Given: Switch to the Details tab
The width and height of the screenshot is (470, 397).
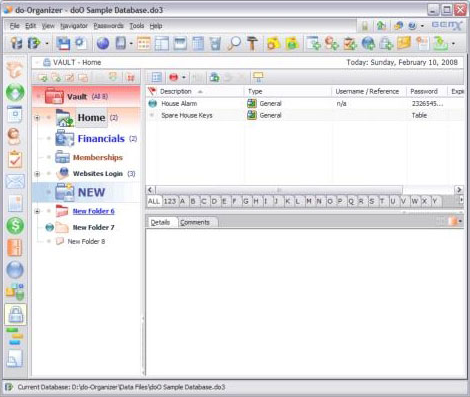Looking at the screenshot, I should pos(160,222).
